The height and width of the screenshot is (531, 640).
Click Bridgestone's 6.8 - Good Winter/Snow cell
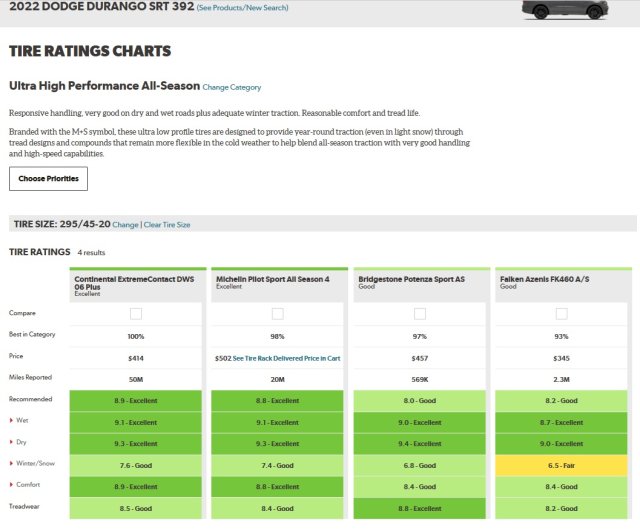420,465
